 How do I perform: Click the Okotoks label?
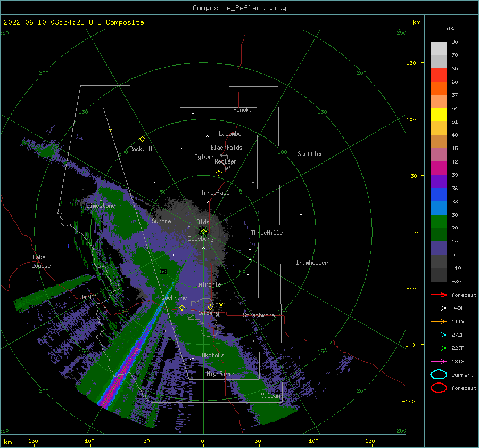[x=213, y=355]
